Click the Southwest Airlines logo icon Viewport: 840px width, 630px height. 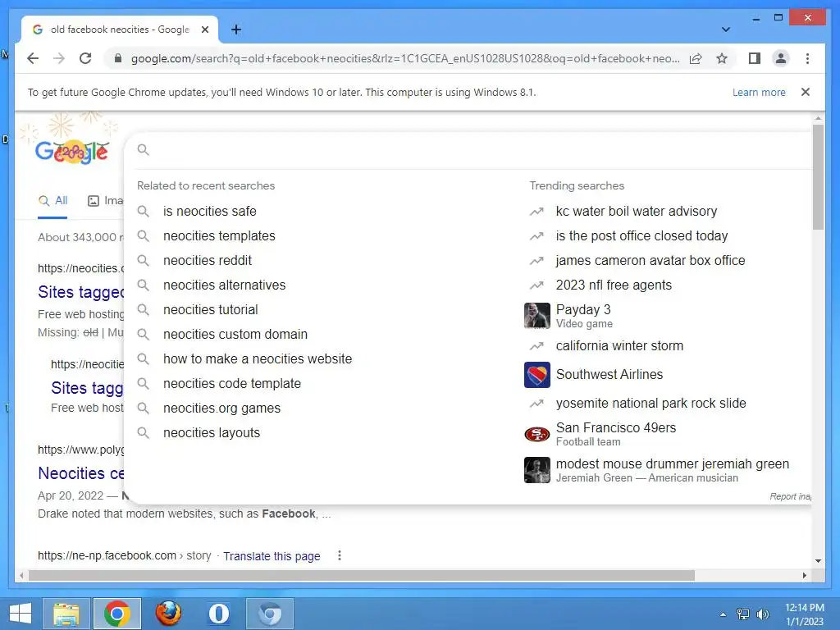[x=536, y=374]
